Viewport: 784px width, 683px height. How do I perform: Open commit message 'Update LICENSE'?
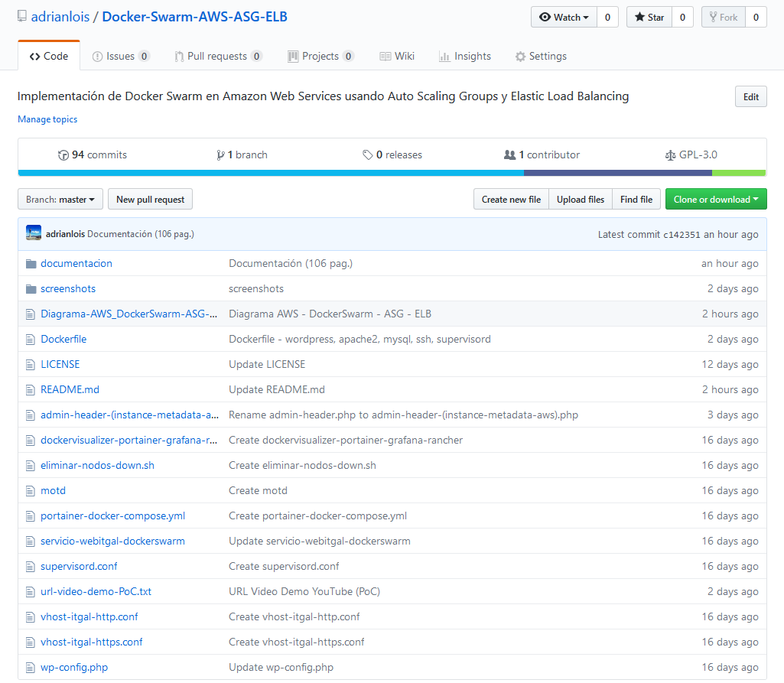[x=267, y=365]
